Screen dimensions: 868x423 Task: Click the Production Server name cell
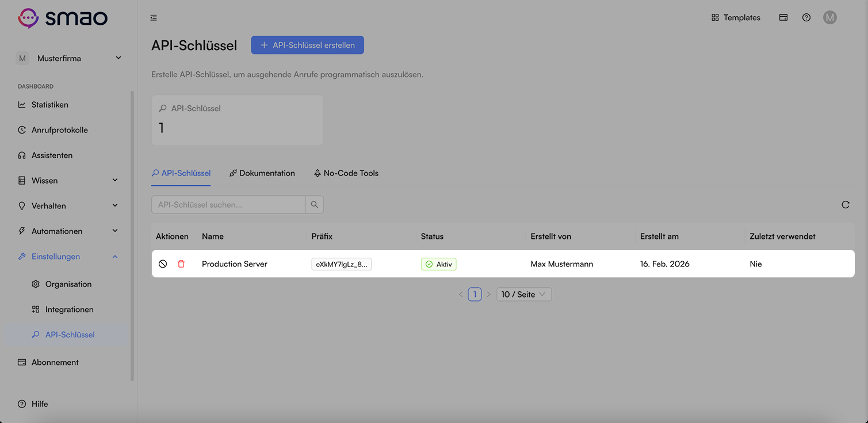(x=235, y=264)
